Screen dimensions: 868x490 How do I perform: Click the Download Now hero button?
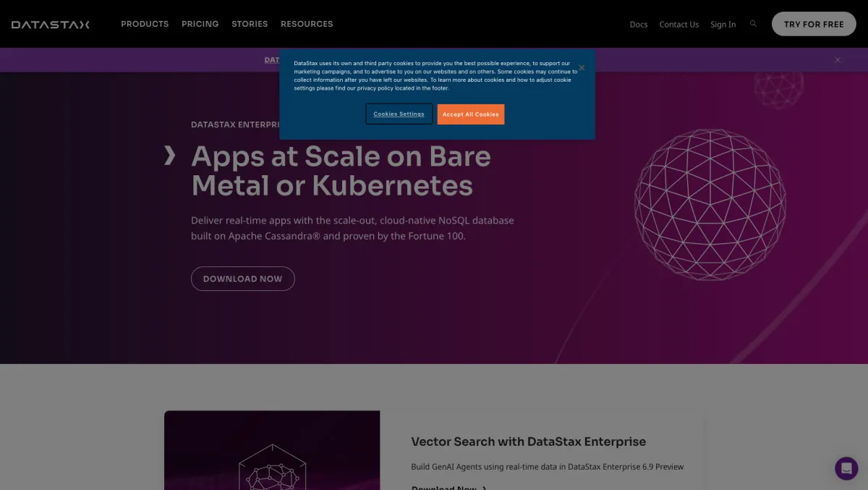point(243,279)
